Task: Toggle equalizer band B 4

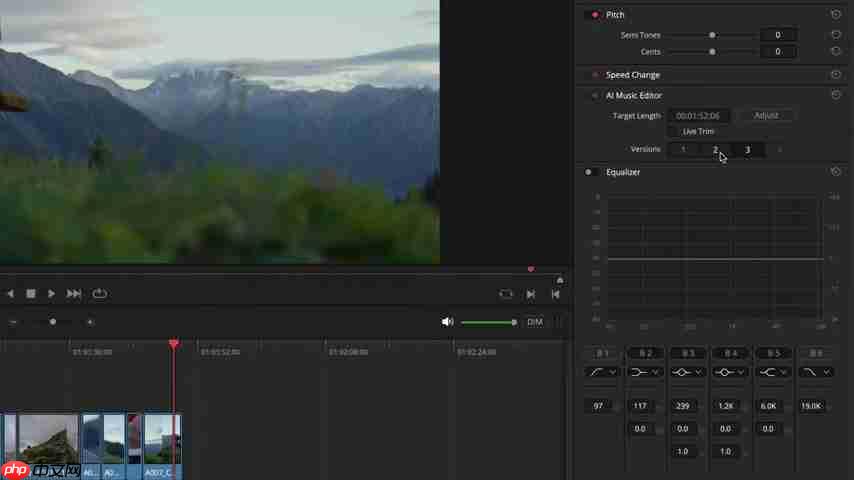Action: coord(731,353)
